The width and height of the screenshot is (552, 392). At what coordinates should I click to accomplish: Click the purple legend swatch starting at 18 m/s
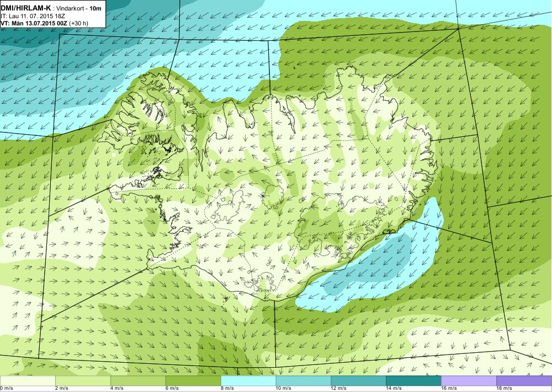pyautogui.click(x=524, y=381)
